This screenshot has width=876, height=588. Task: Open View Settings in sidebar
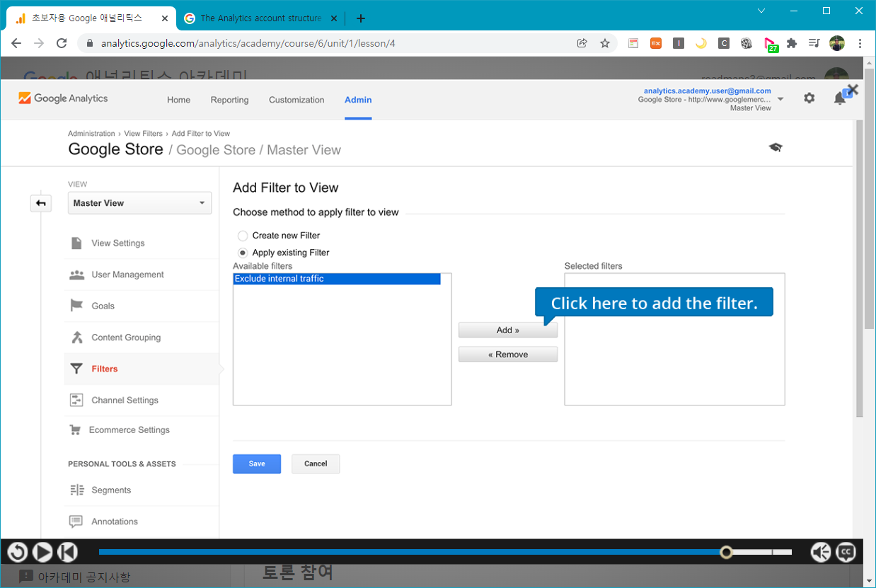tap(117, 243)
